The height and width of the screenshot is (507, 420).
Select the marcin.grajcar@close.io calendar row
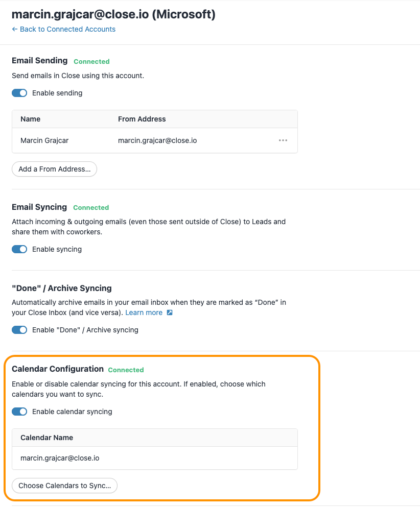pyautogui.click(x=155, y=458)
